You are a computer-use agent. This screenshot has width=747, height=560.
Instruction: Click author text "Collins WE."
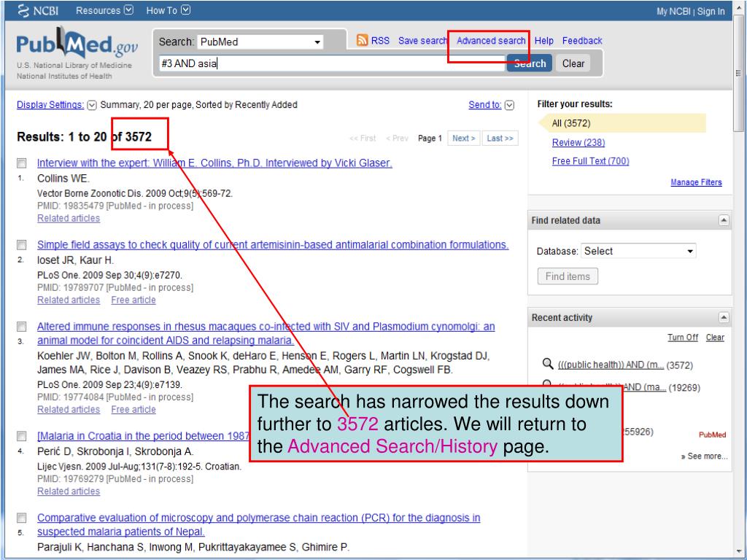coord(63,179)
